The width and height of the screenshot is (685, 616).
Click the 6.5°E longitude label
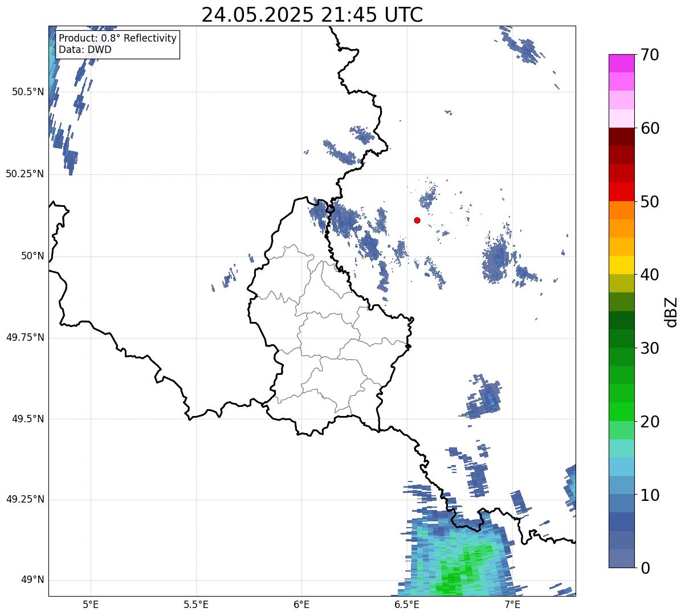pos(407,604)
